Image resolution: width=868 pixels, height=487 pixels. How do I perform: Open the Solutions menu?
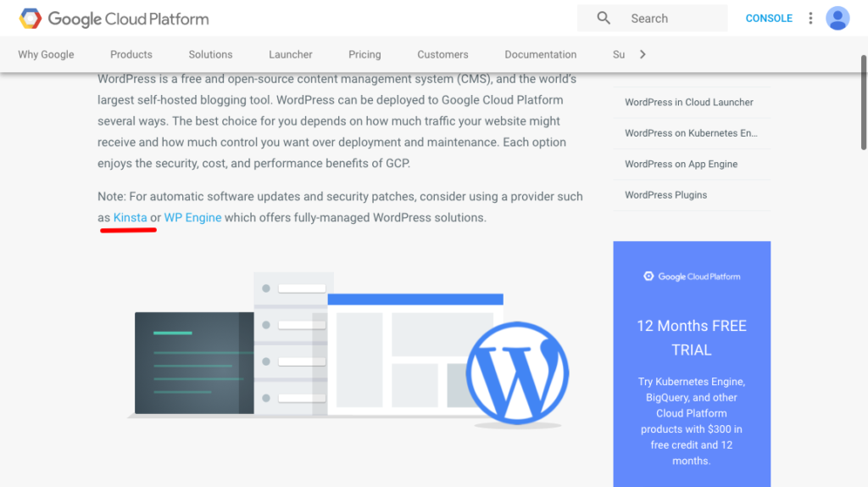click(x=210, y=54)
